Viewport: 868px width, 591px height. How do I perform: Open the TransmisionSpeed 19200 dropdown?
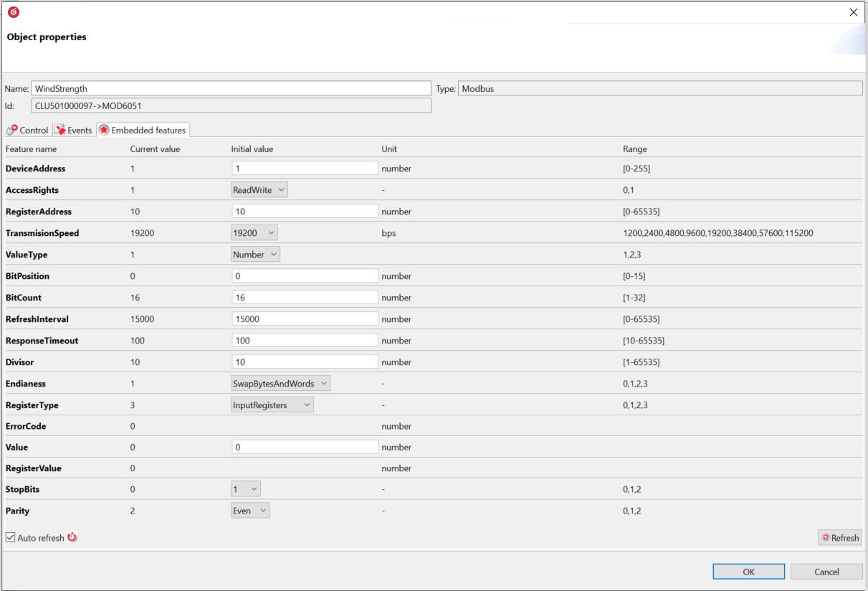pyautogui.click(x=254, y=233)
